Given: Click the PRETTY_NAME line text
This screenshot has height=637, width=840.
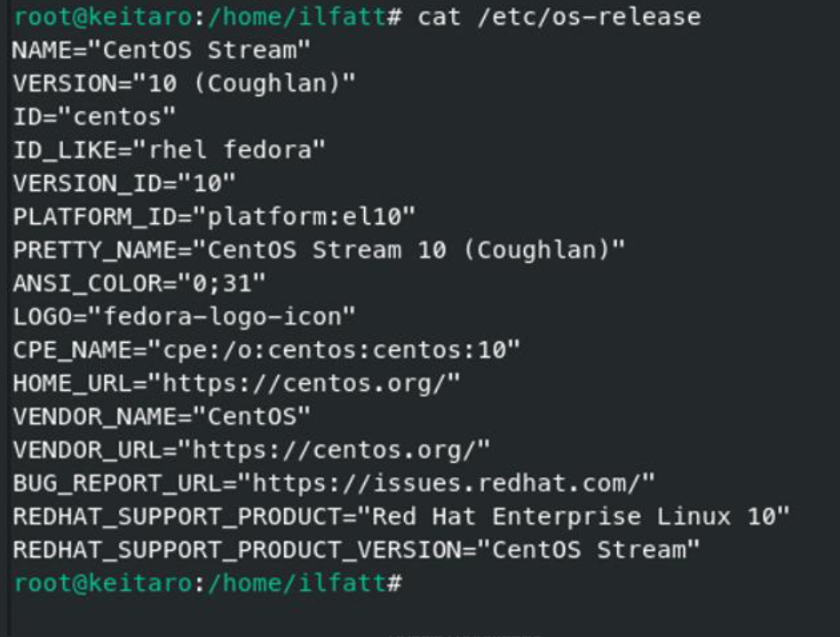Looking at the screenshot, I should click(x=319, y=250).
